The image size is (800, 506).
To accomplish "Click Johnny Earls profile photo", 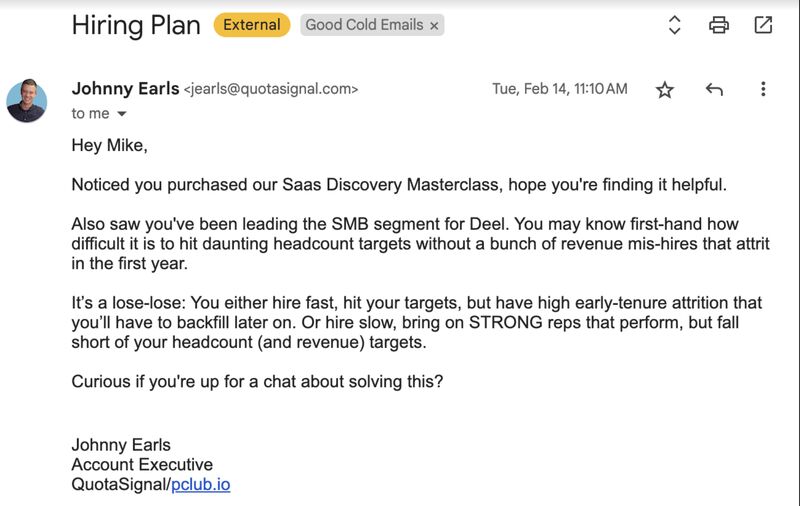I will pos(27,101).
